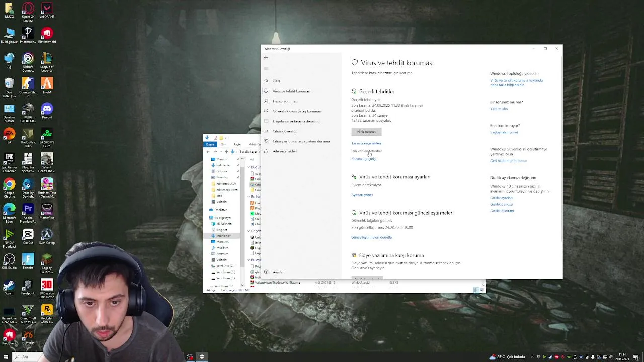Select Bu bilgisayar in File Explorer tree
644x362 pixels.
(x=221, y=218)
